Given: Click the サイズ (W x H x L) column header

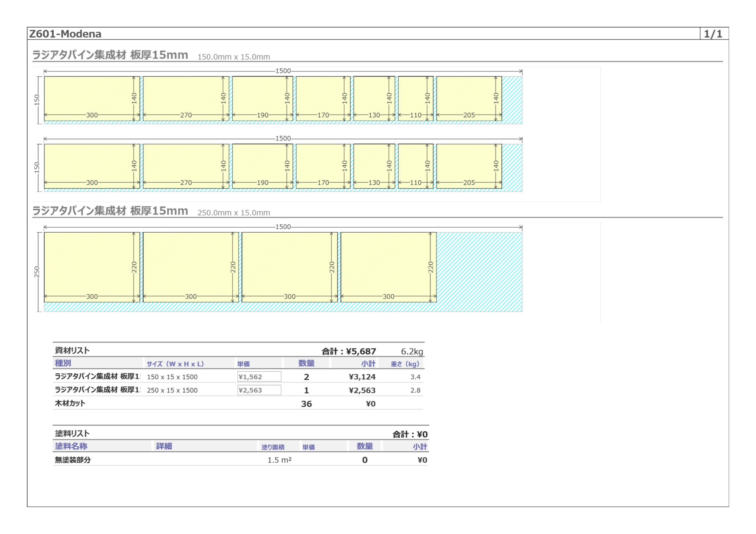Looking at the screenshot, I should tap(175, 364).
